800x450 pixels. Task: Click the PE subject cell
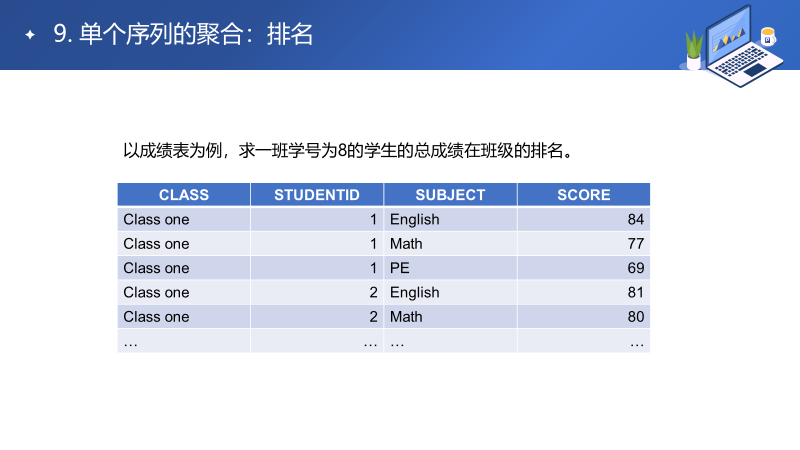pos(451,268)
